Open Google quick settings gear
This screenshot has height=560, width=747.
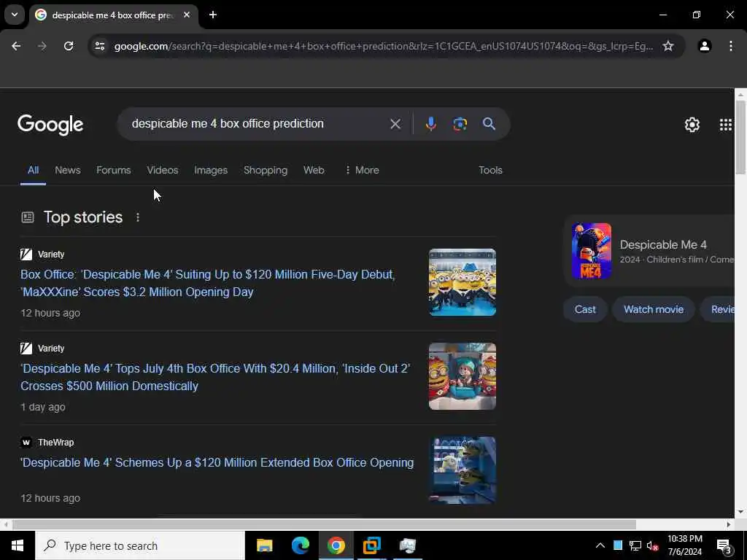point(692,125)
